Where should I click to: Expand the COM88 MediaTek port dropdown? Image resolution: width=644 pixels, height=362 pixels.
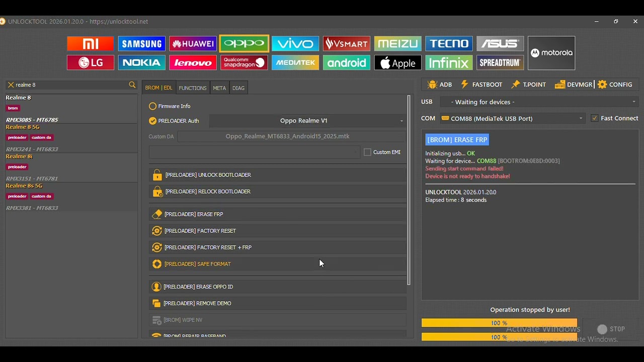(512, 119)
